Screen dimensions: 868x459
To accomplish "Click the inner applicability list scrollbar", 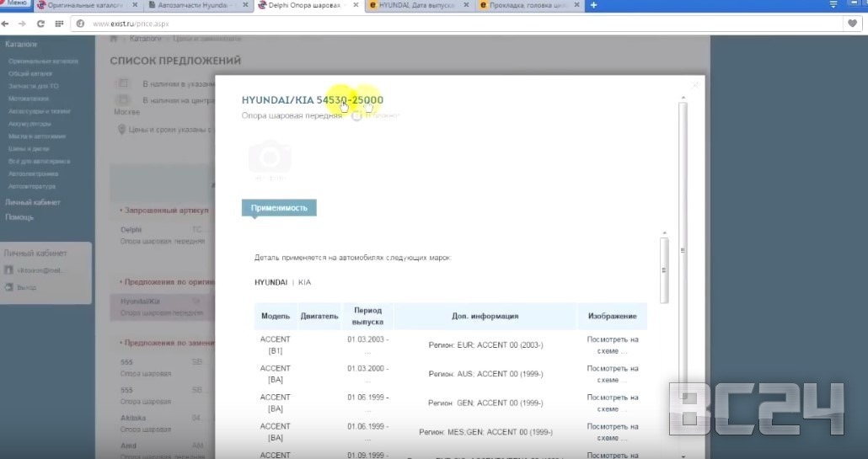I will [x=664, y=270].
